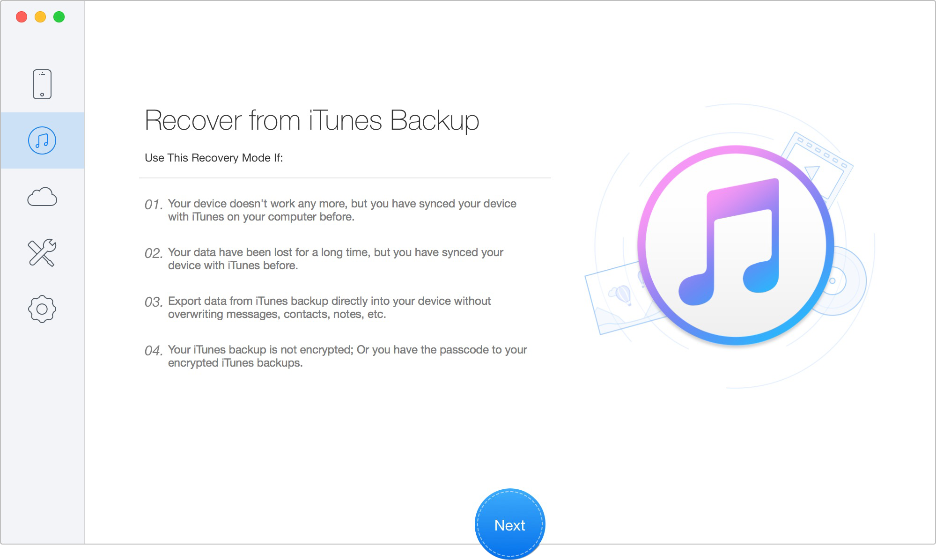Close the window with the red button
Viewport: 936px width, 560px height.
coord(22,17)
